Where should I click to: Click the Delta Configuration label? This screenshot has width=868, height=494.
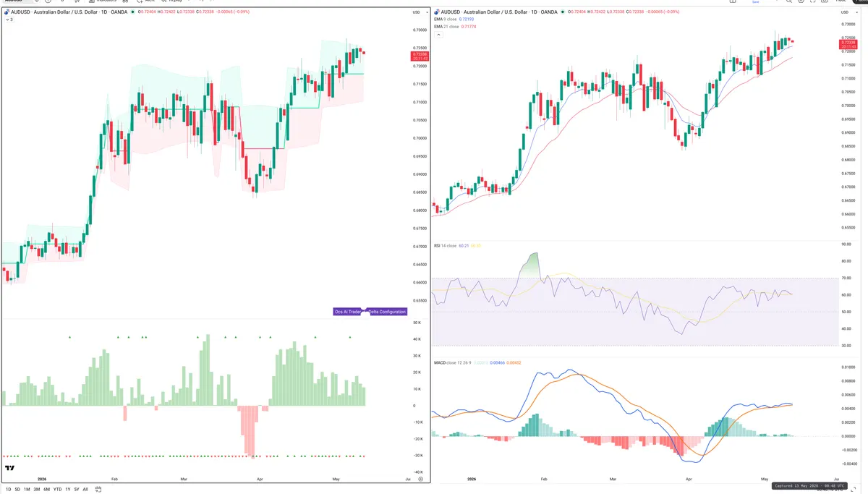388,312
